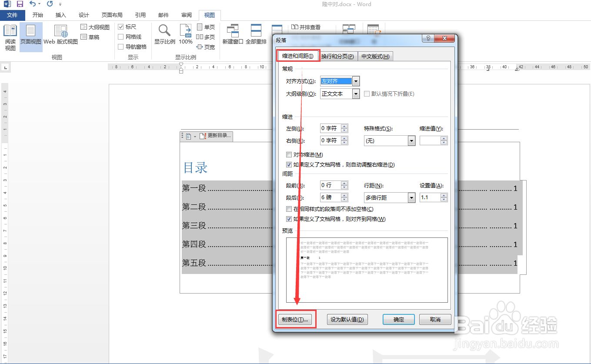Switch to 大纲视图 outline view
Screen dimensions: 591x364
[95, 27]
